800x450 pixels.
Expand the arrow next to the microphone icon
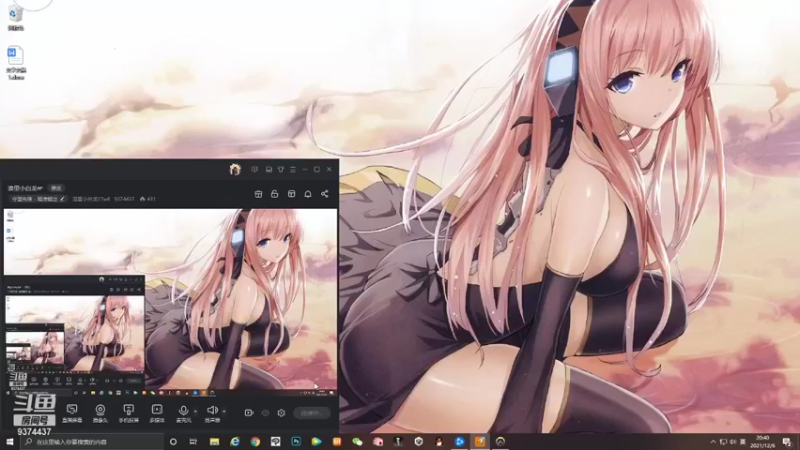coord(195,411)
